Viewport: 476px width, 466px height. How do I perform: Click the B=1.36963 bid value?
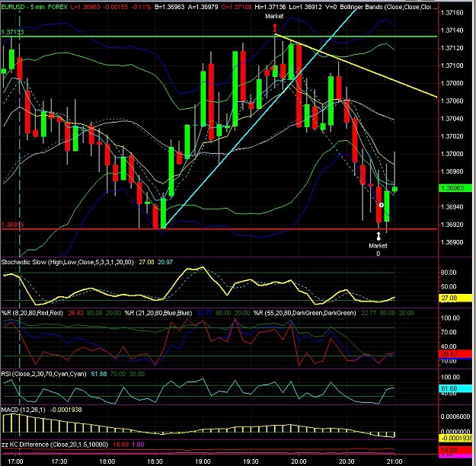pyautogui.click(x=169, y=6)
